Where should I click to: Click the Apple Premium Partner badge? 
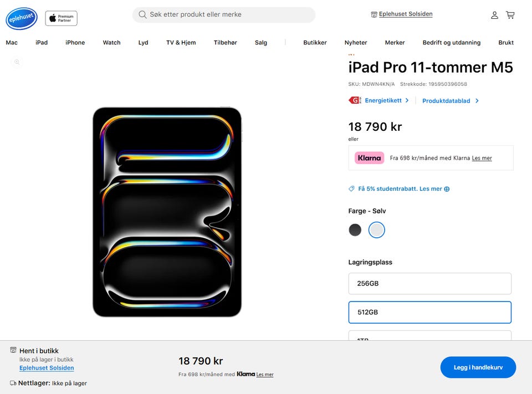point(61,18)
